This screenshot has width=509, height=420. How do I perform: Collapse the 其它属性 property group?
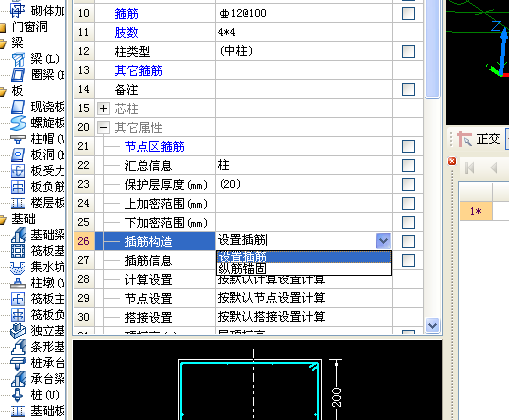(x=103, y=127)
